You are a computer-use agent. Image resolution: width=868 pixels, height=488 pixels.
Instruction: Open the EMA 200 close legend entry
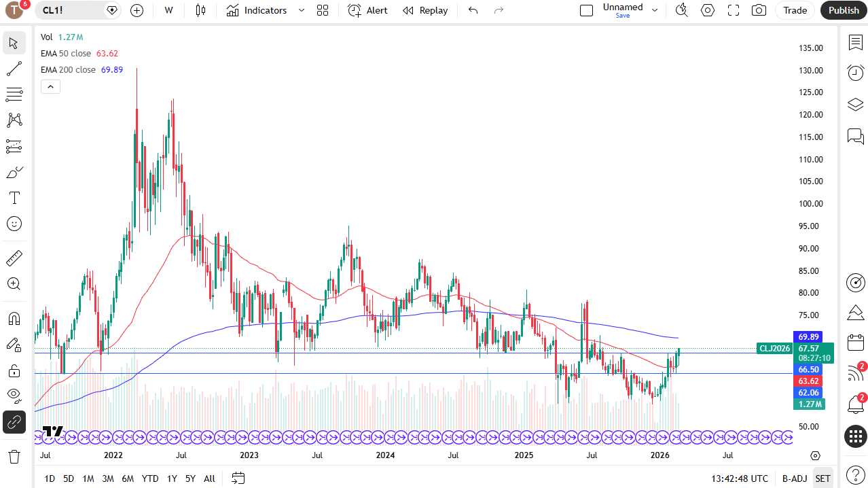[x=82, y=69]
